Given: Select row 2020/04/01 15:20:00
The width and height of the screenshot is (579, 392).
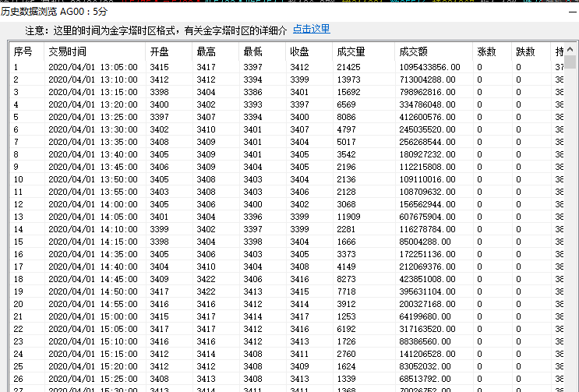Looking at the screenshot, I should pyautogui.click(x=288, y=366).
